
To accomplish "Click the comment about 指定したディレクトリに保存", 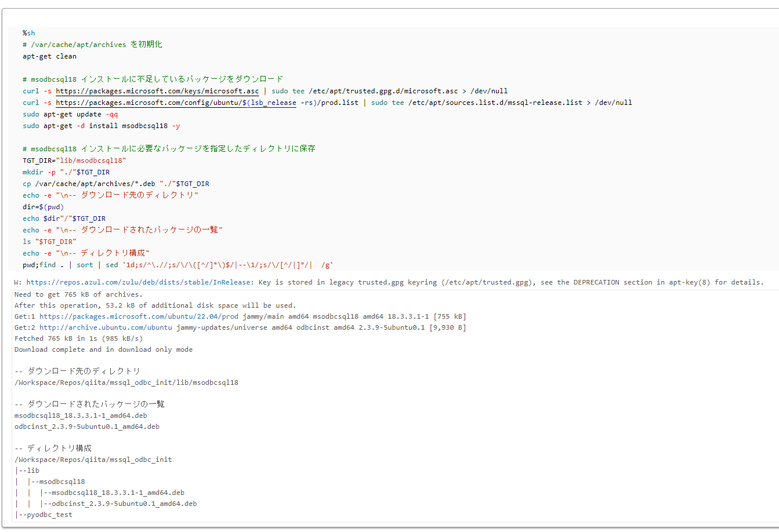I will tap(169, 149).
